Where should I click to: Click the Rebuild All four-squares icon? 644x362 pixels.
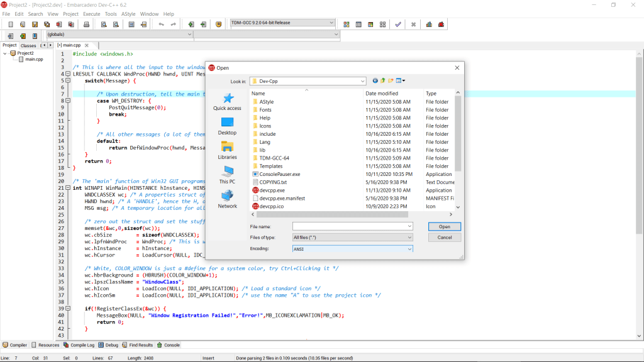[383, 25]
